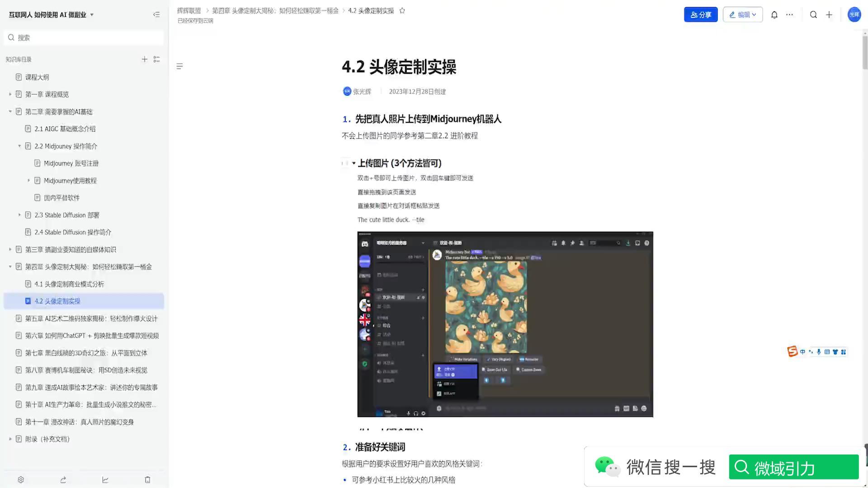Collapse 第四章 头像定制大揭秘 node
This screenshot has height=488, width=868.
point(10,267)
